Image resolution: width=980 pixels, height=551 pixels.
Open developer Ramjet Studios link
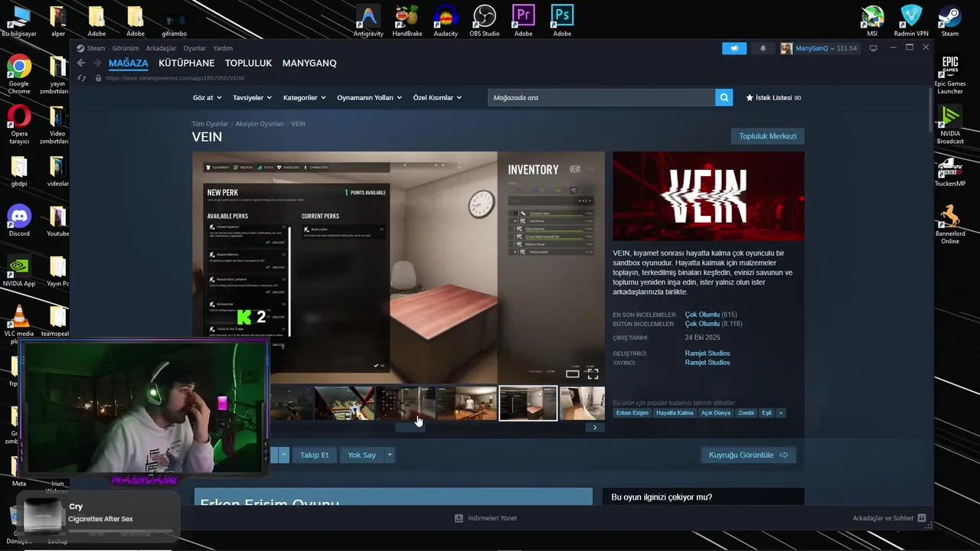coord(707,354)
